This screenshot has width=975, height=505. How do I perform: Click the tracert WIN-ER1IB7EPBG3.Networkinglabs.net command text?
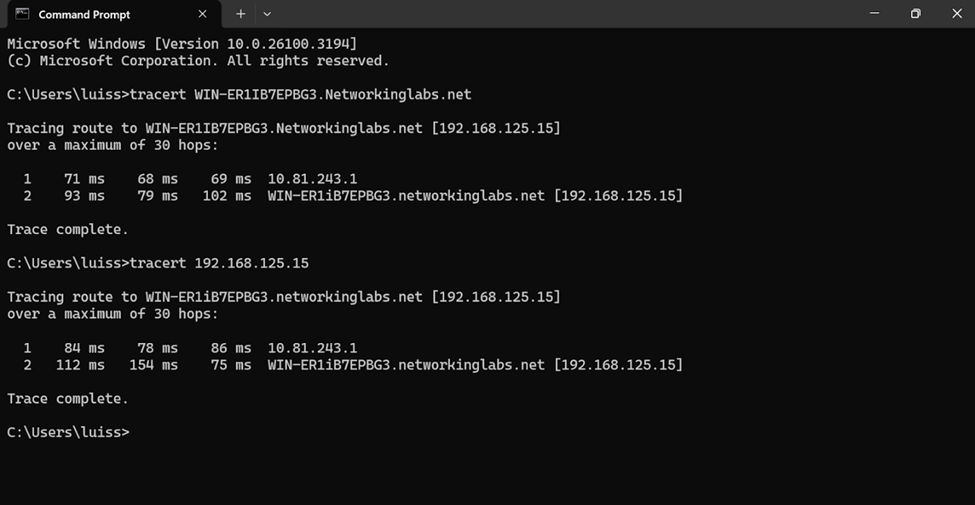pyautogui.click(x=300, y=95)
